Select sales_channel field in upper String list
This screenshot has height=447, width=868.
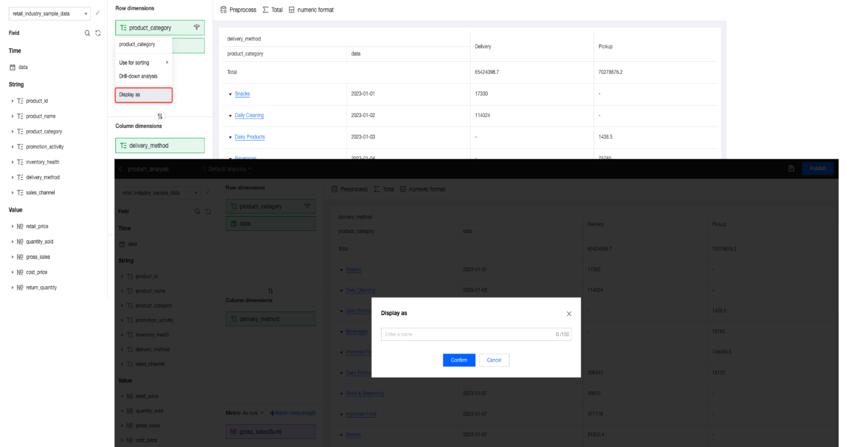point(40,193)
